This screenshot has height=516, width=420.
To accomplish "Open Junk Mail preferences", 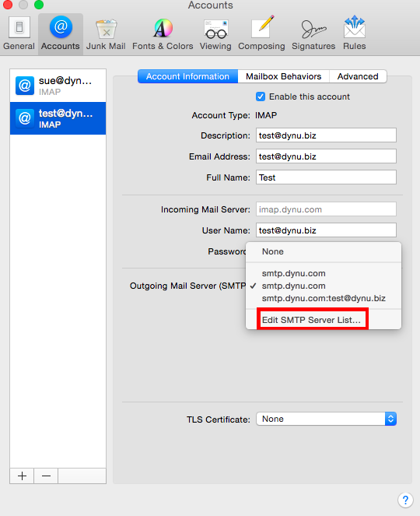I will pyautogui.click(x=106, y=33).
